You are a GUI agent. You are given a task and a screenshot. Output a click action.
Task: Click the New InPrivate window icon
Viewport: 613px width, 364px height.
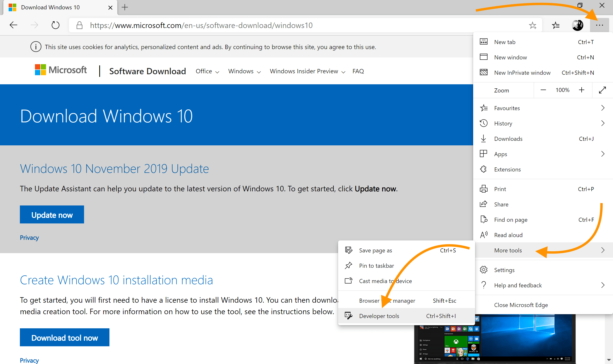pos(483,72)
